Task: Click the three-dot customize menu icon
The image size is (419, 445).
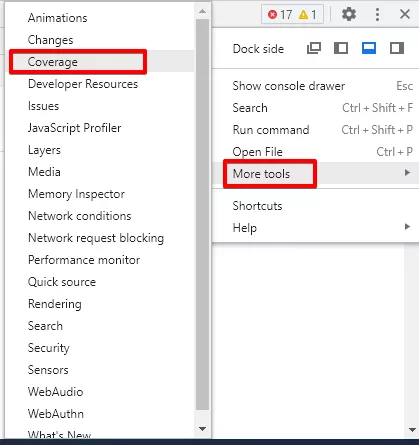Action: coord(377,14)
